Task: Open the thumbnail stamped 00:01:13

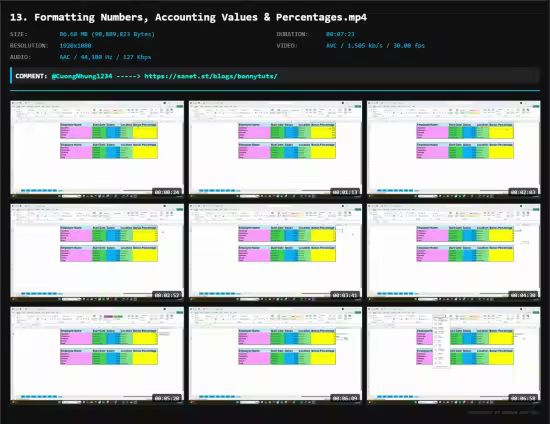Action: point(275,148)
